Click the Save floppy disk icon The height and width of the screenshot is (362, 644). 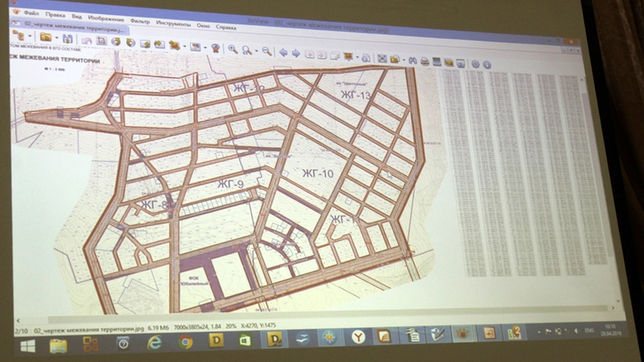[68, 38]
